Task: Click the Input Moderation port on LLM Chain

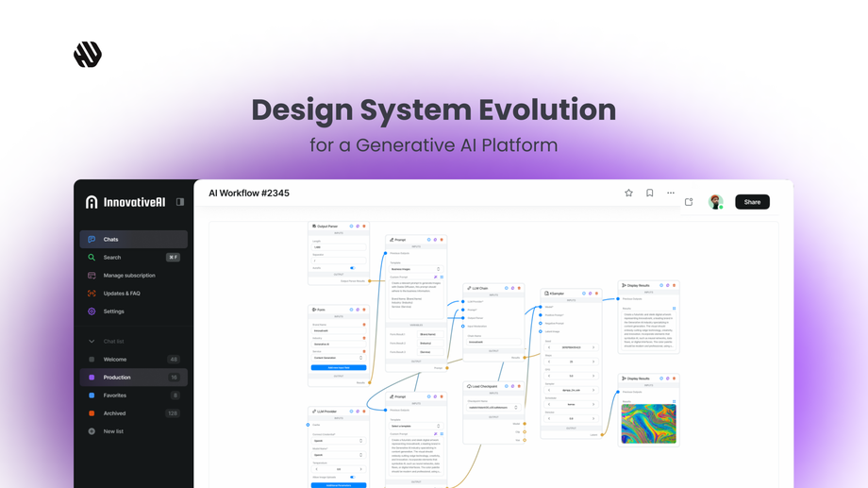Action: click(x=463, y=327)
